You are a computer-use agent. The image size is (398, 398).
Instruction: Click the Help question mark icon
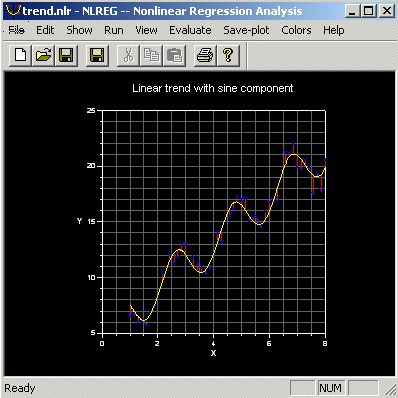tap(228, 56)
